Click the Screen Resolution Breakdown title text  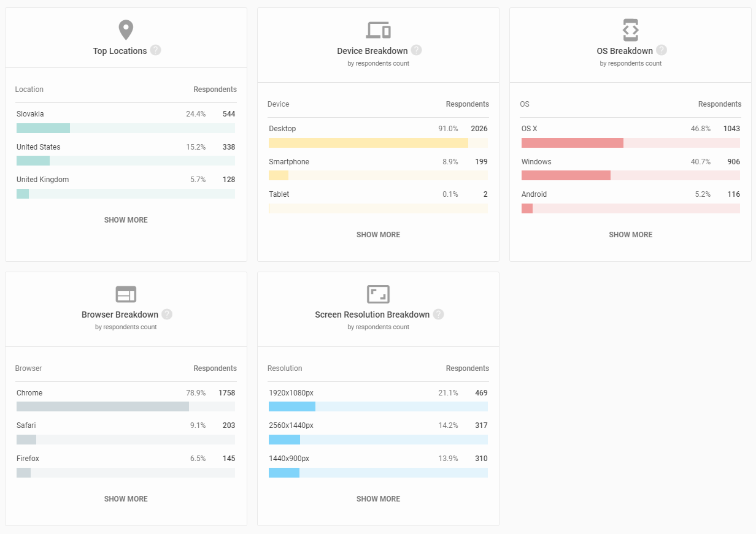(x=372, y=315)
